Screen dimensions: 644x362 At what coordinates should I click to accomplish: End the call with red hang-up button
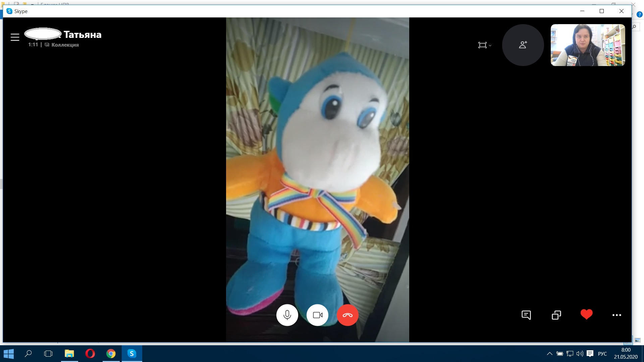click(x=347, y=315)
